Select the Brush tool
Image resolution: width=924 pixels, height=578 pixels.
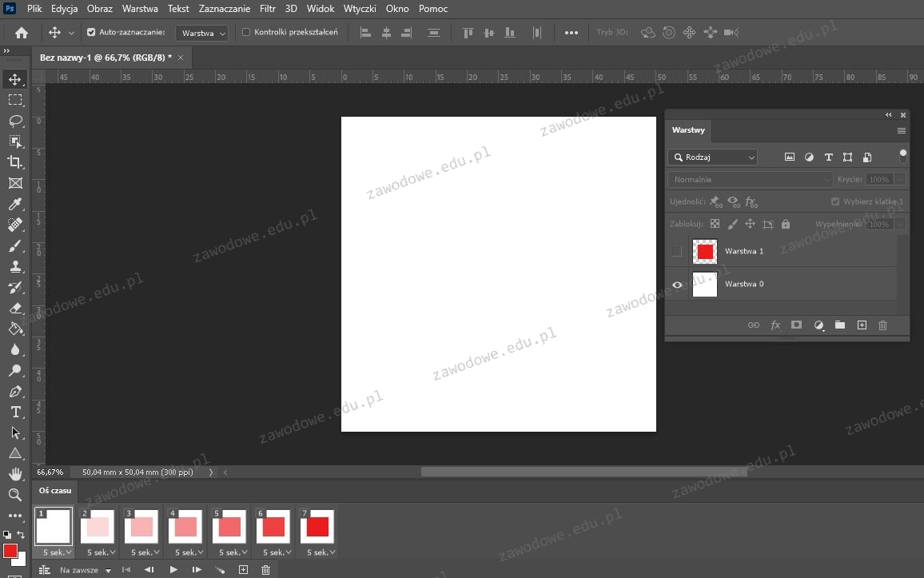[15, 245]
